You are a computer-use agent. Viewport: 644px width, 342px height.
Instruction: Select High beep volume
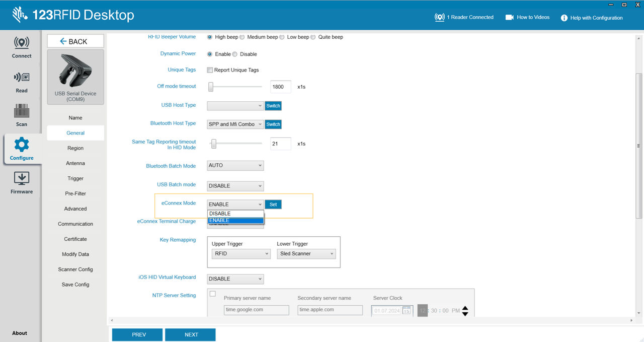[x=210, y=37]
